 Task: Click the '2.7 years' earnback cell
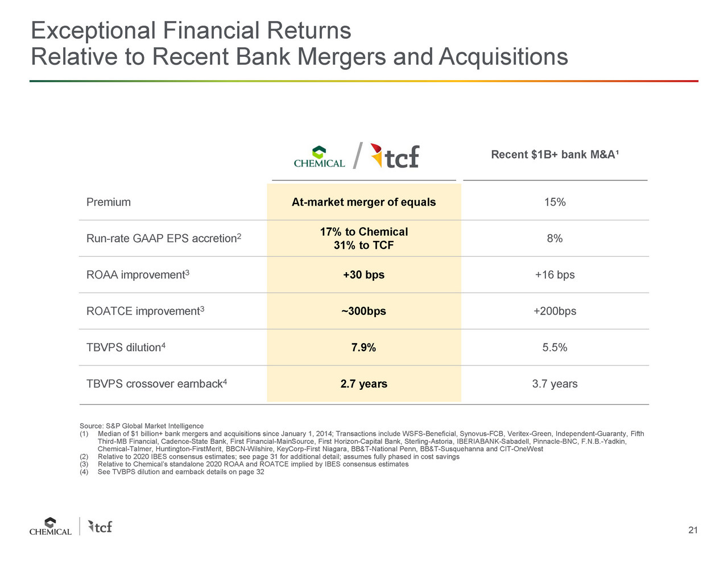coord(364,384)
